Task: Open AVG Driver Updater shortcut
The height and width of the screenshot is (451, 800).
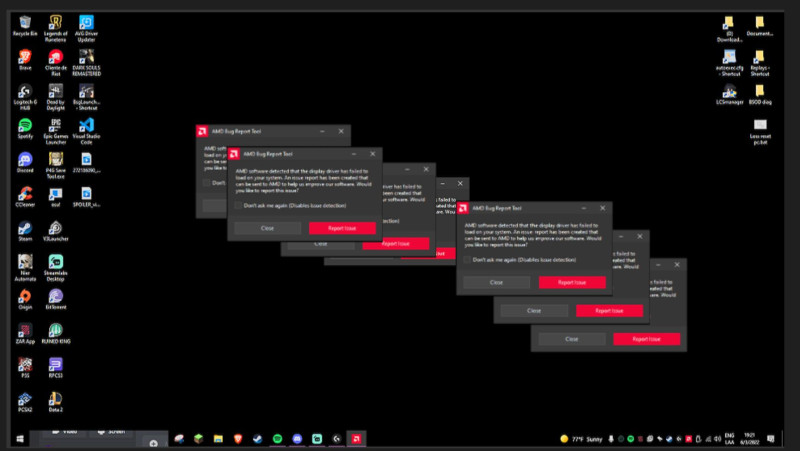Action: 86,28
